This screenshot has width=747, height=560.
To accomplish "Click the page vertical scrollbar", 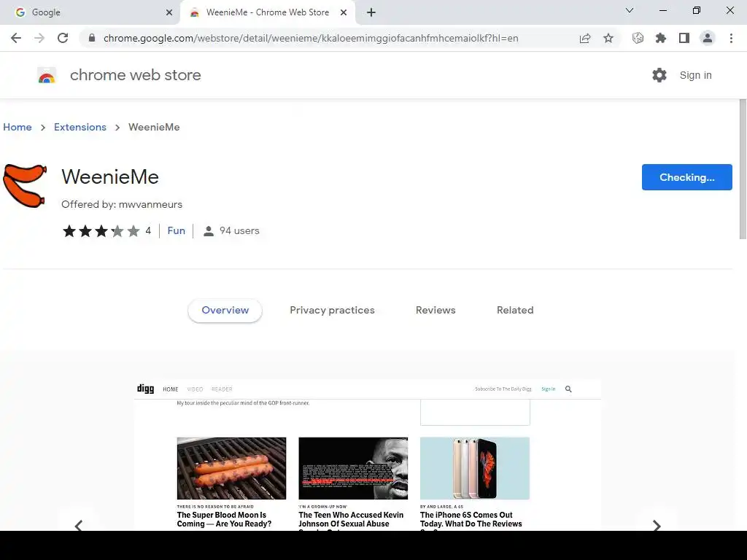I will coord(743,169).
